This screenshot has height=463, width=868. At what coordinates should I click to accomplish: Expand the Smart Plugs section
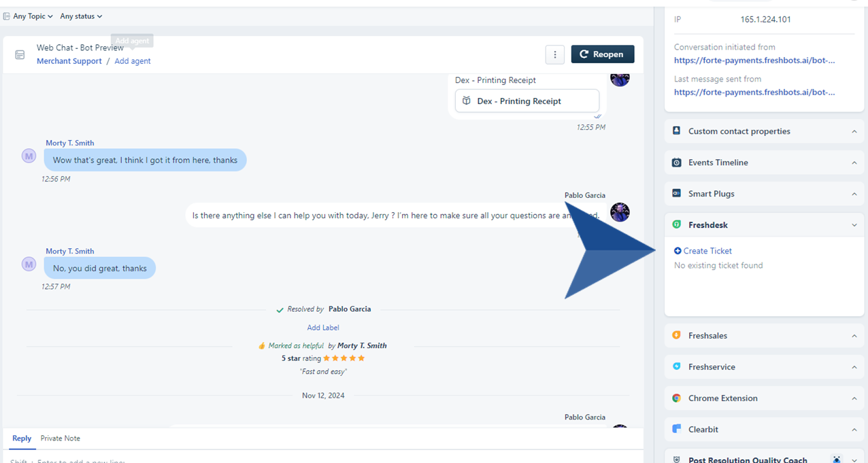click(764, 194)
